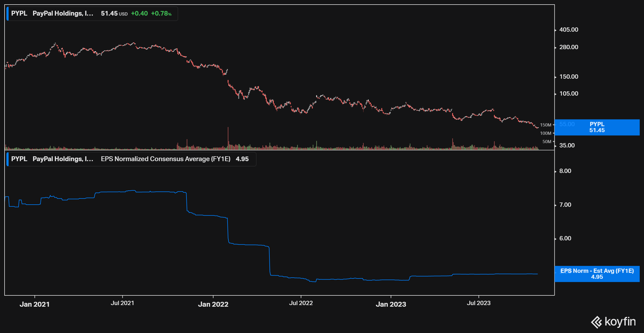This screenshot has width=644, height=333.
Task: Click the 4.95 EPS value in legend
Action: 242,159
